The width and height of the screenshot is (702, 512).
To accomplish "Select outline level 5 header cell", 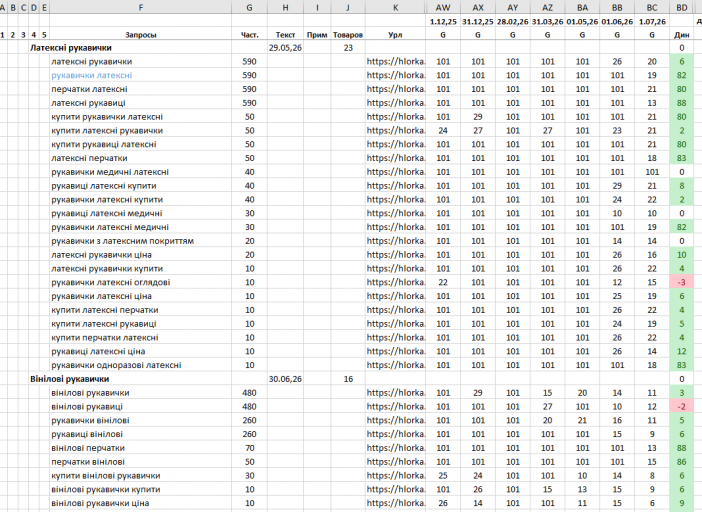I will [44, 34].
